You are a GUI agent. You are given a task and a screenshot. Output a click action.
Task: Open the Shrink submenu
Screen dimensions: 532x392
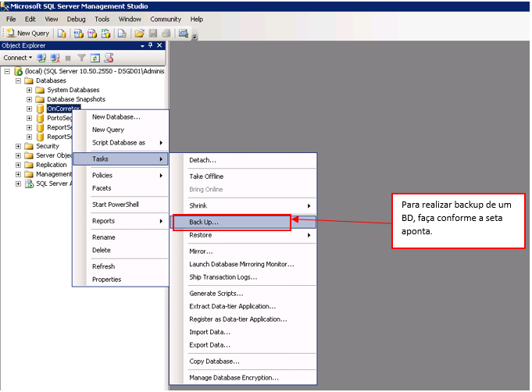243,206
